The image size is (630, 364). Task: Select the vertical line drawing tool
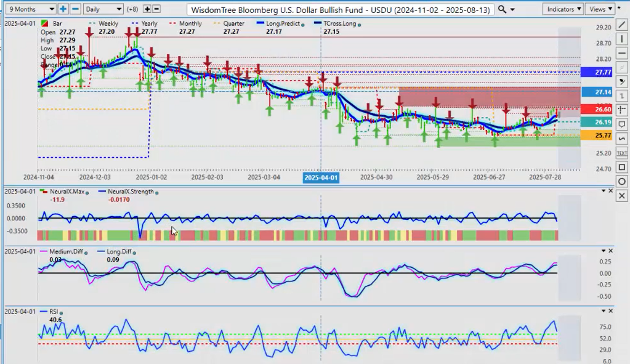tap(622, 39)
